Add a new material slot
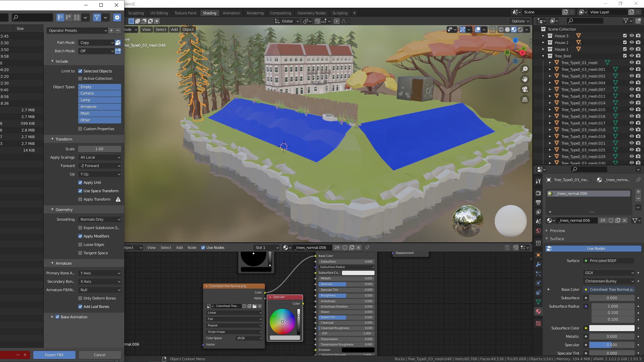644x362 pixels. [638, 192]
